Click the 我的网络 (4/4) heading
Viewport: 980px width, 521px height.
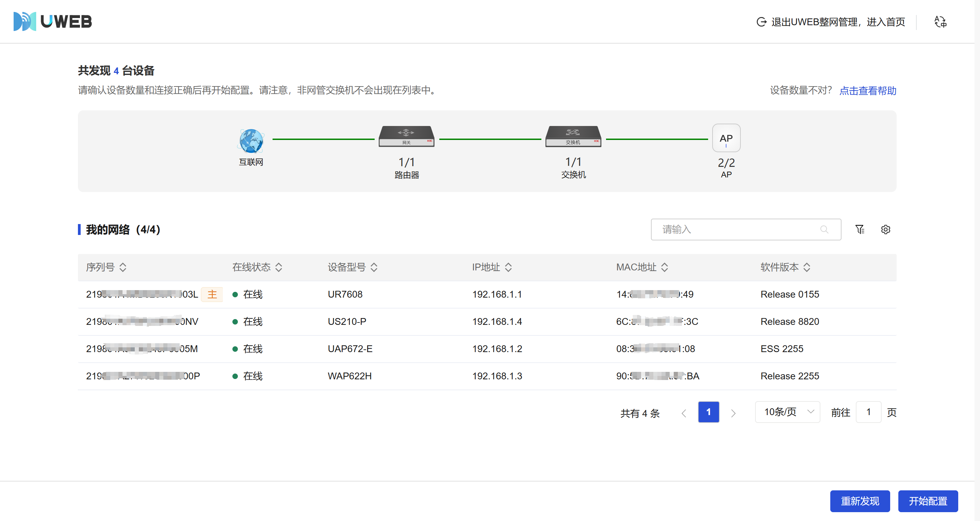(x=123, y=230)
